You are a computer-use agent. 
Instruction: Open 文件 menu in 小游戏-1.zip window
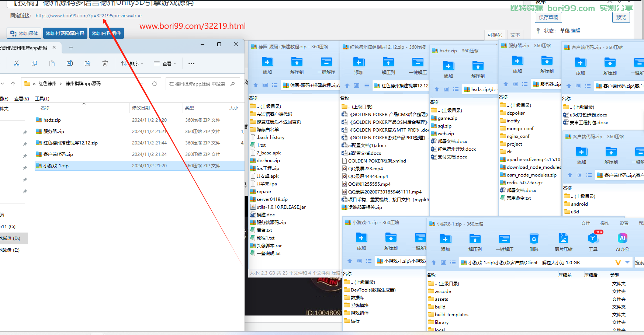tap(586, 223)
